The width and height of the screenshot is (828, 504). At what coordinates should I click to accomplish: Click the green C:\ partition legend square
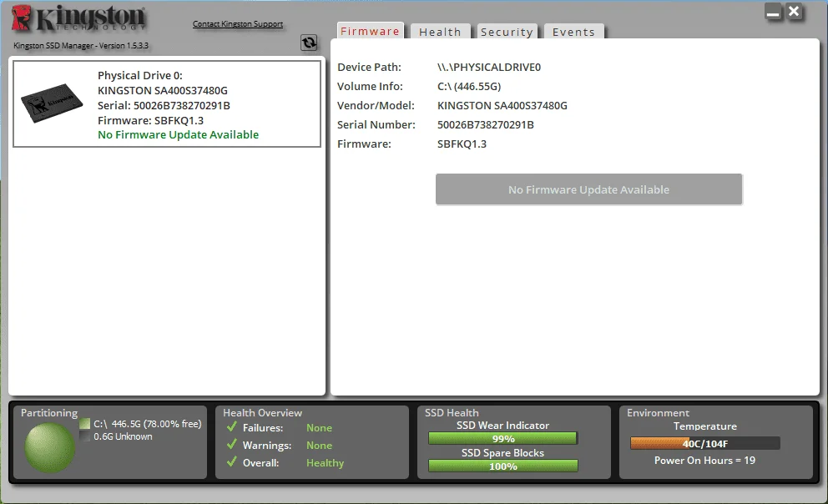pos(85,424)
